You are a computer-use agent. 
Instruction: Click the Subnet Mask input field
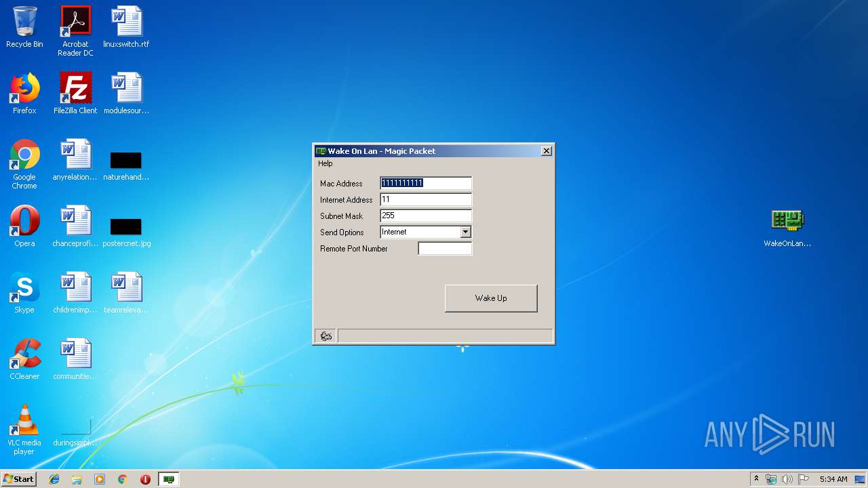(426, 216)
